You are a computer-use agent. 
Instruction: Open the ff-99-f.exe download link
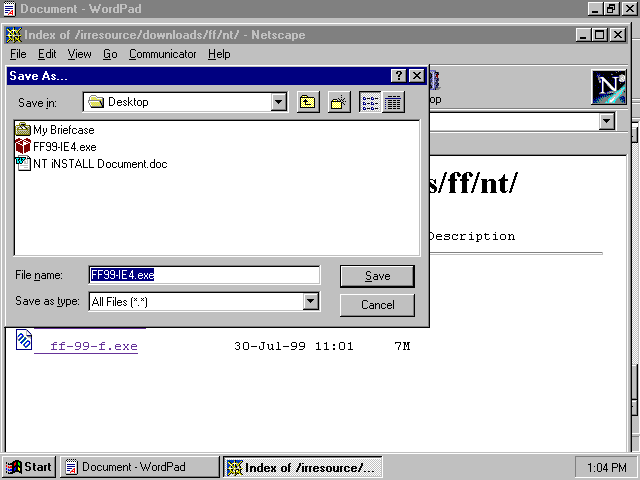coord(93,347)
